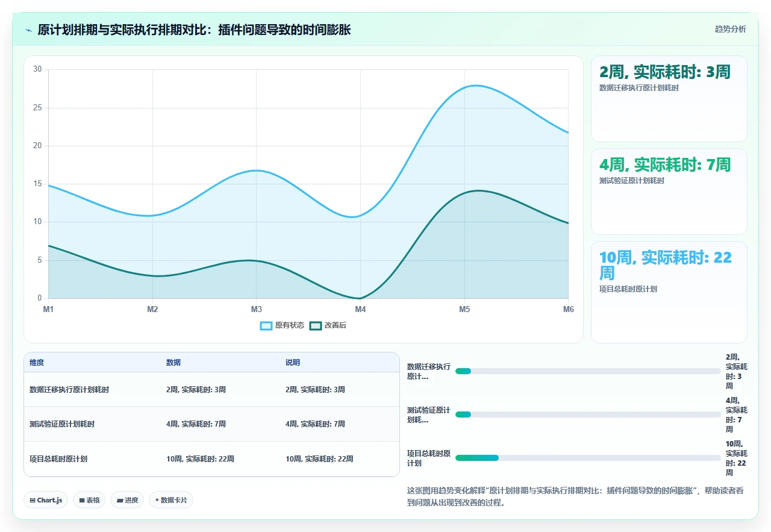Click the 数据卡片 chip star icon
This screenshot has width=771, height=532.
157,500
